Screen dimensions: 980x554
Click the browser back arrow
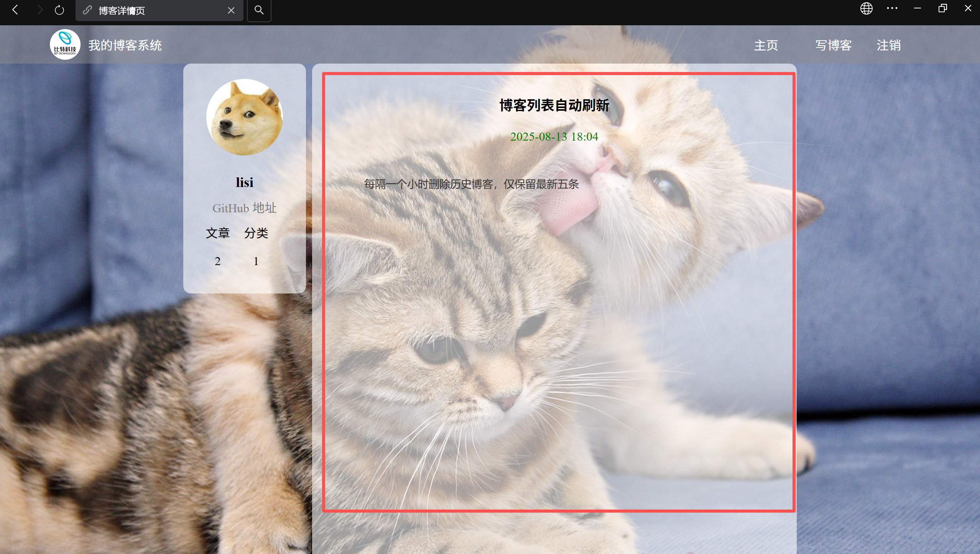pyautogui.click(x=15, y=10)
